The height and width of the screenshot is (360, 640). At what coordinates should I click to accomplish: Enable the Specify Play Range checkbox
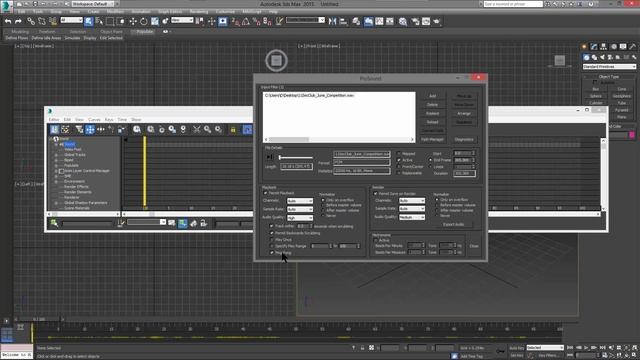coord(272,246)
